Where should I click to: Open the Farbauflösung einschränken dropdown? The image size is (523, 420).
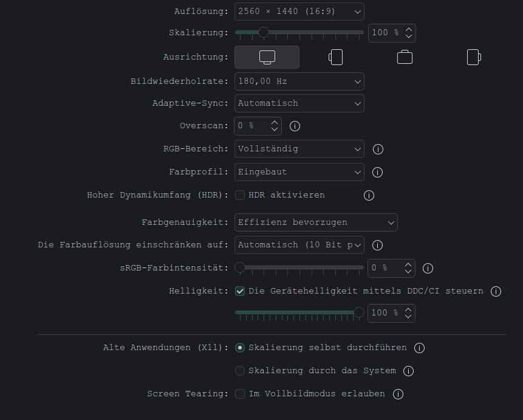(299, 245)
